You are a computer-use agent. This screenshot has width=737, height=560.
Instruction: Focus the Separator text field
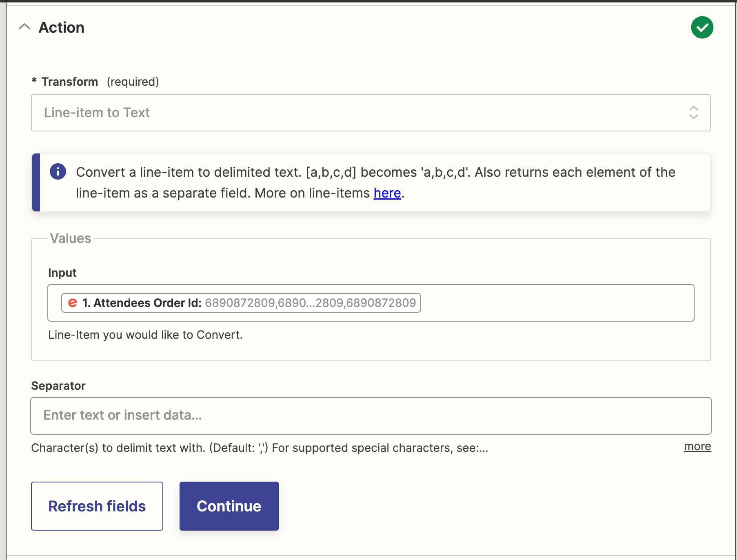pos(371,416)
